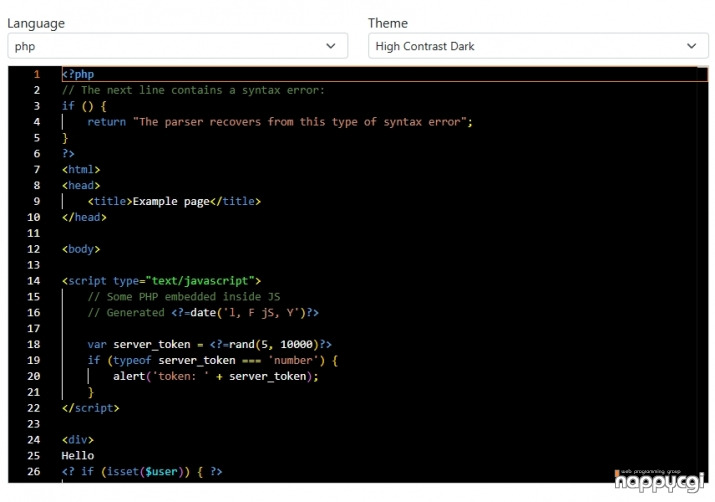Click line number 1 in gutter

click(36, 74)
